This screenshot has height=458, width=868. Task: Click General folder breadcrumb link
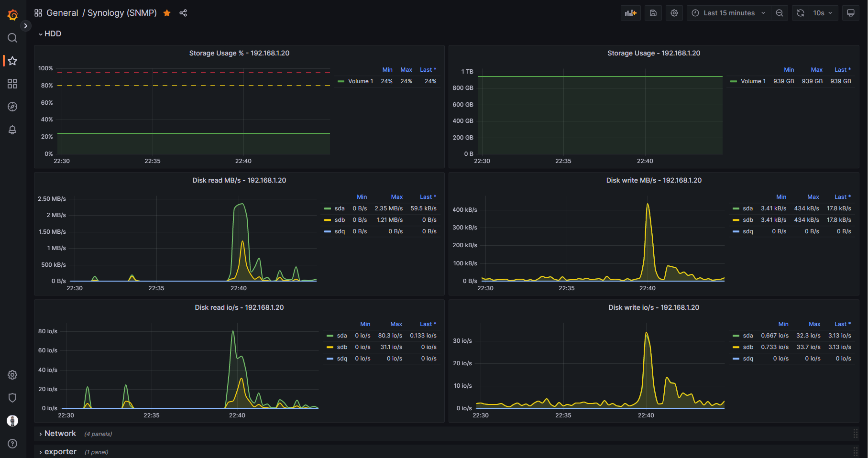62,13
